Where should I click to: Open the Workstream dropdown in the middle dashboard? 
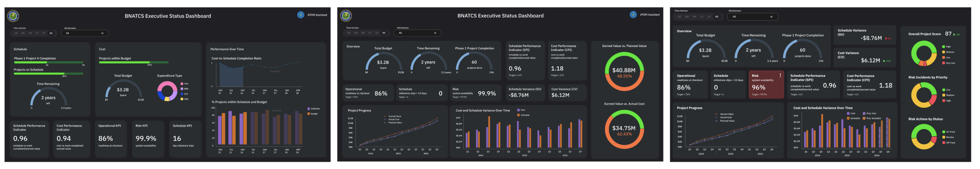418,33
